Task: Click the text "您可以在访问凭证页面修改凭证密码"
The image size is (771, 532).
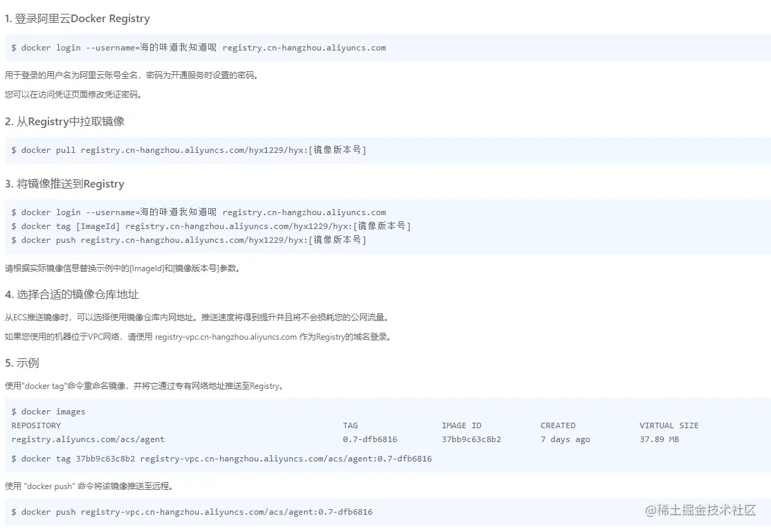Action: click(72, 94)
